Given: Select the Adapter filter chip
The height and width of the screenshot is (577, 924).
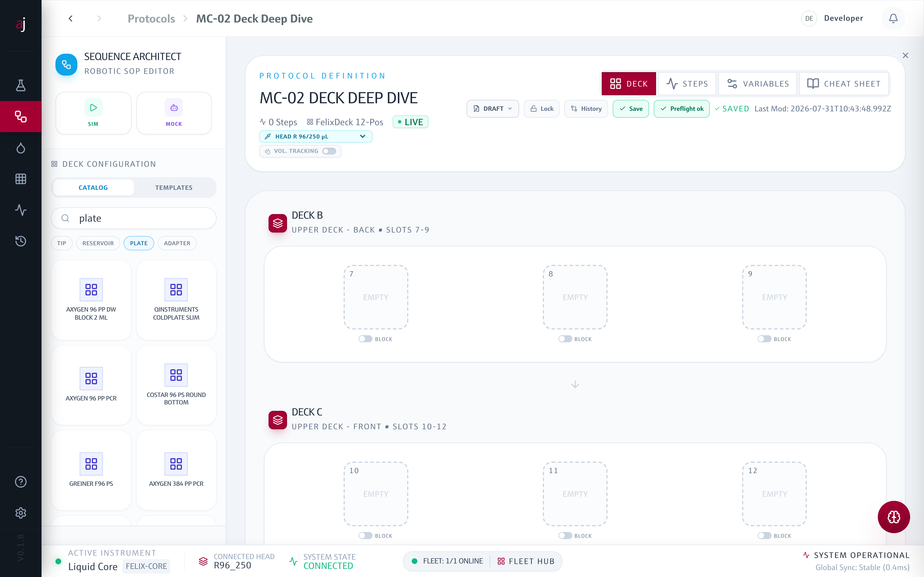Looking at the screenshot, I should [177, 243].
